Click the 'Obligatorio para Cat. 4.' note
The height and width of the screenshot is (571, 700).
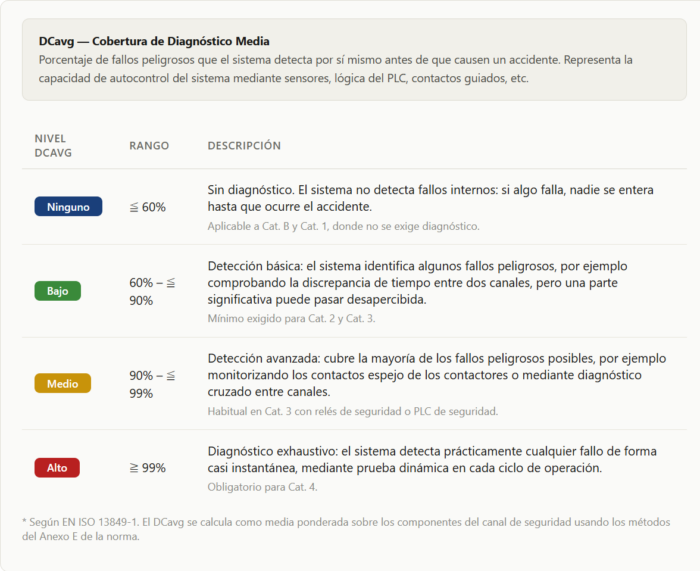pyautogui.click(x=262, y=487)
